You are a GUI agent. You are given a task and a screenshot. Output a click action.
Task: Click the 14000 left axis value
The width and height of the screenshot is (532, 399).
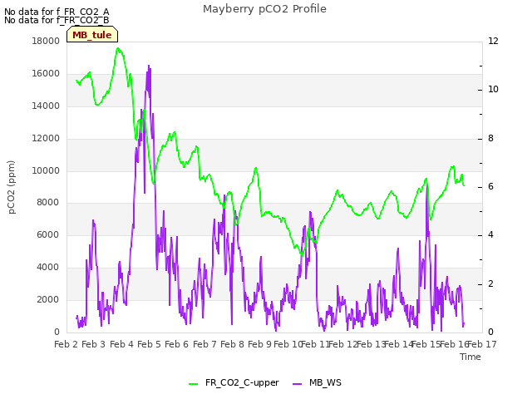click(x=46, y=106)
